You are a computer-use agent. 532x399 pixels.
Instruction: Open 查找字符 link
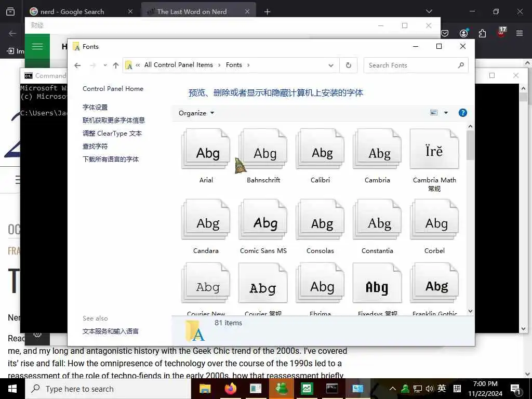coord(95,146)
